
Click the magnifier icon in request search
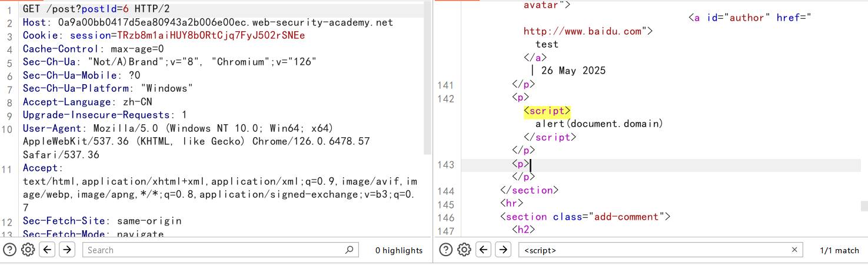pos(349,250)
